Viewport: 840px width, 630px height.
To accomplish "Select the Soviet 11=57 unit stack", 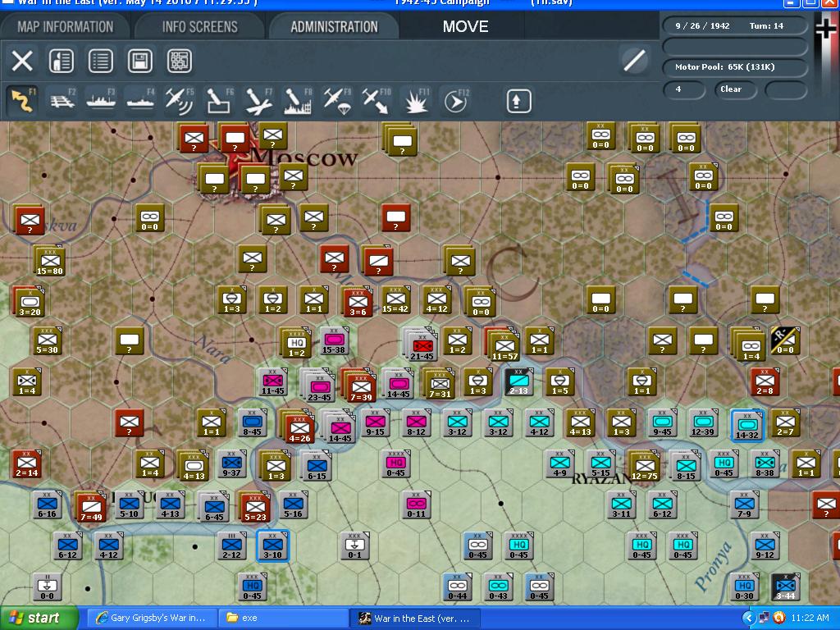I will 504,345.
